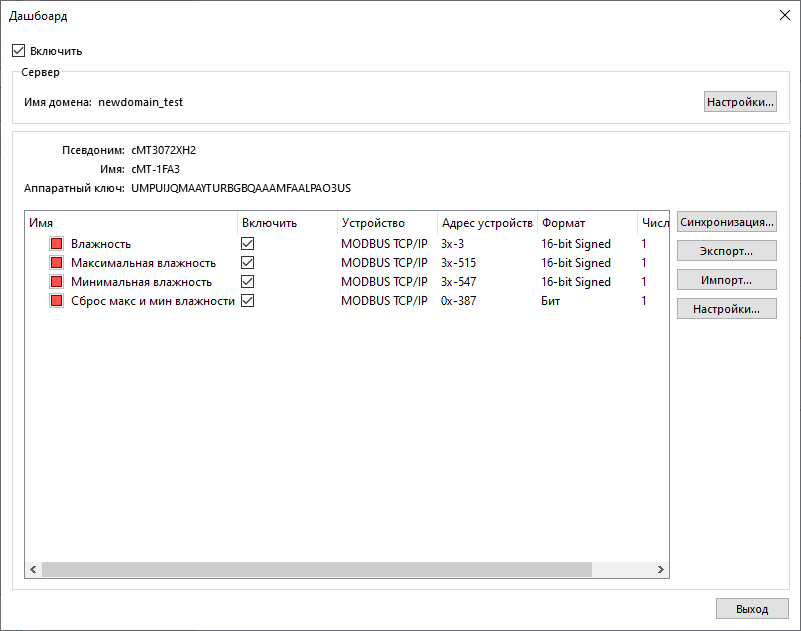801x631 pixels.
Task: Toggle the enable checkbox for Влажность row
Action: 248,244
